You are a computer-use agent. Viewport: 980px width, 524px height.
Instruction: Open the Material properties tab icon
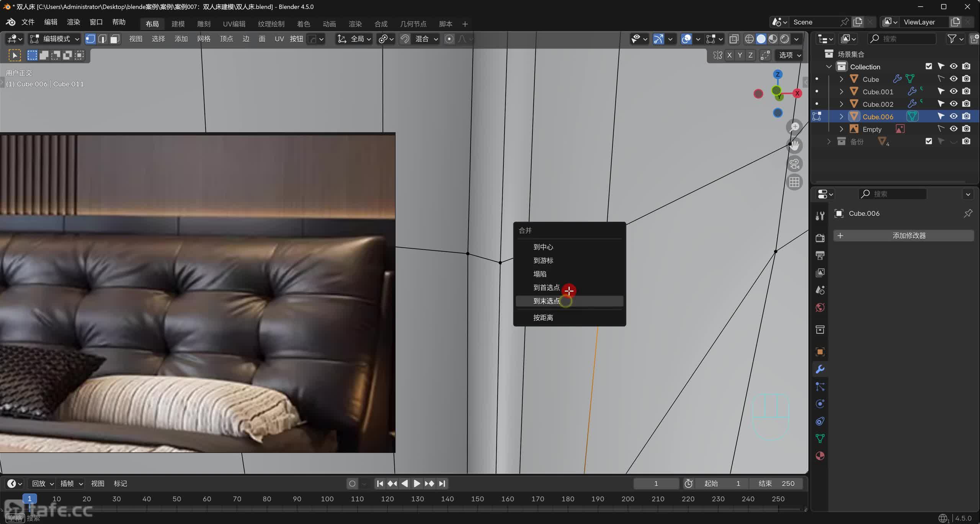tap(820, 456)
